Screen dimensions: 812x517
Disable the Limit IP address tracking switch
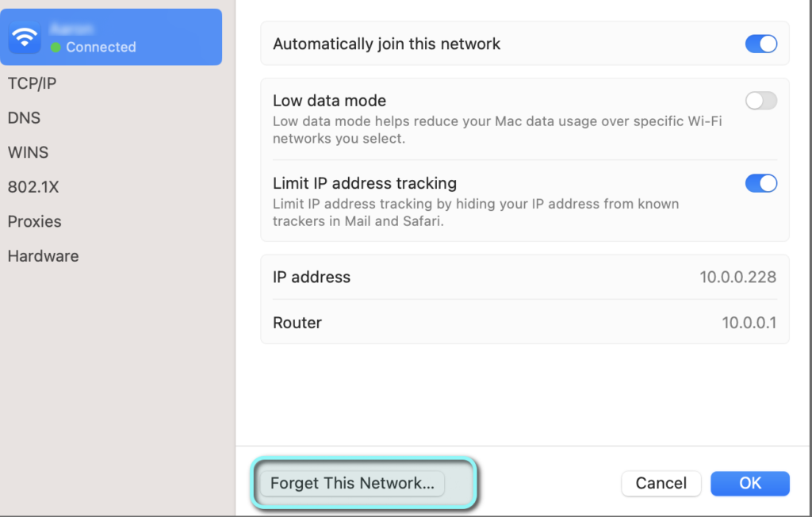760,183
